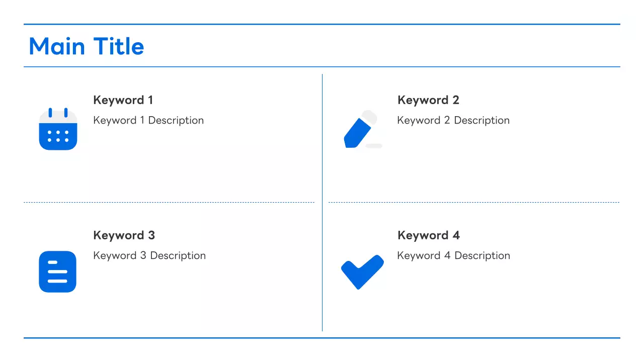Select the Keyword 2 Description text
Screen dimensions: 644x362
pos(453,120)
